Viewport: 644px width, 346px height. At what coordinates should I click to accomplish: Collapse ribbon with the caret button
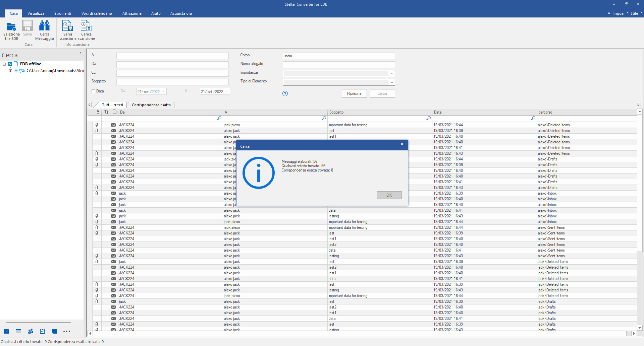pyautogui.click(x=609, y=13)
